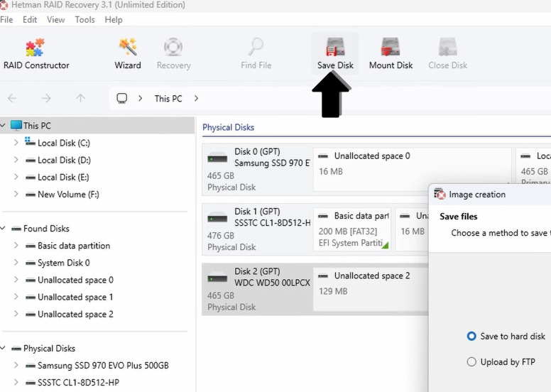Screen dimensions: 551x392
Task: Expand Basic data partition node
Action: tap(16, 246)
